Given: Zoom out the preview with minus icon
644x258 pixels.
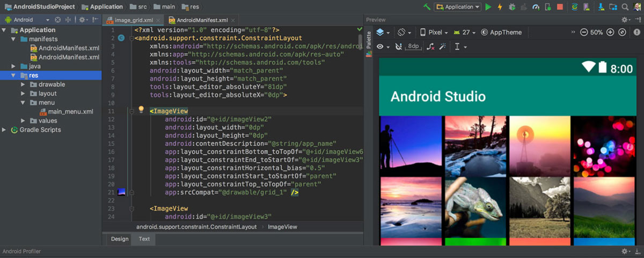Looking at the screenshot, I should pos(584,32).
